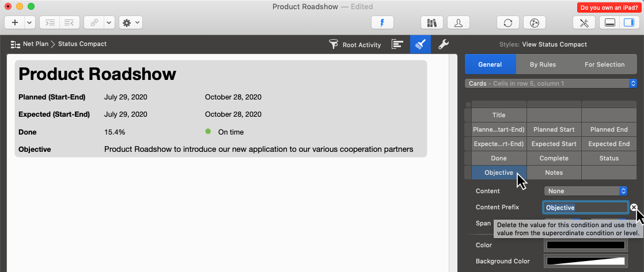Open the library books toolbar icon
The image size is (644, 272).
pyautogui.click(x=431, y=22)
